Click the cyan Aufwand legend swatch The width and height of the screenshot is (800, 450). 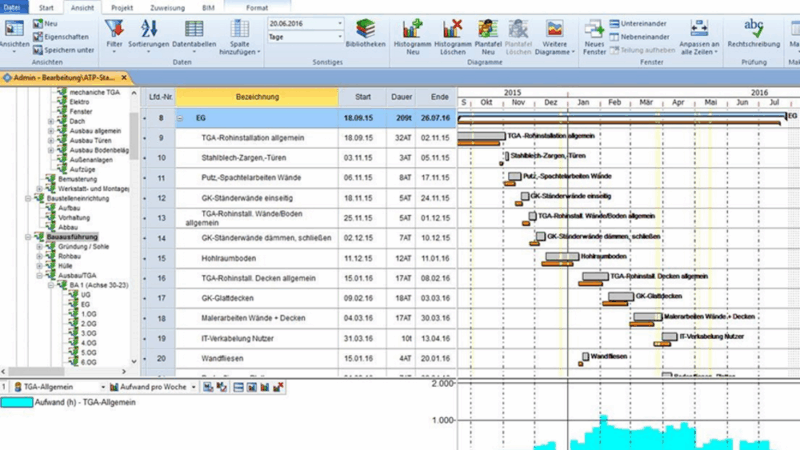point(17,403)
